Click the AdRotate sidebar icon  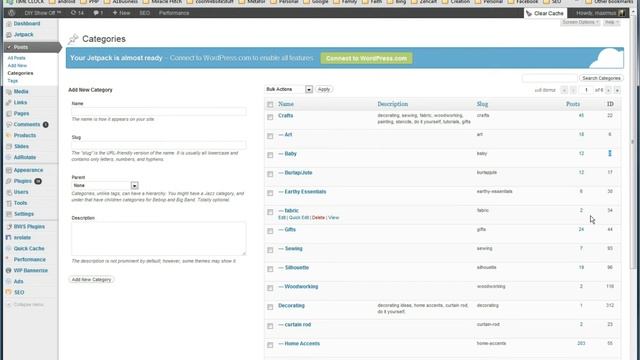point(9,158)
